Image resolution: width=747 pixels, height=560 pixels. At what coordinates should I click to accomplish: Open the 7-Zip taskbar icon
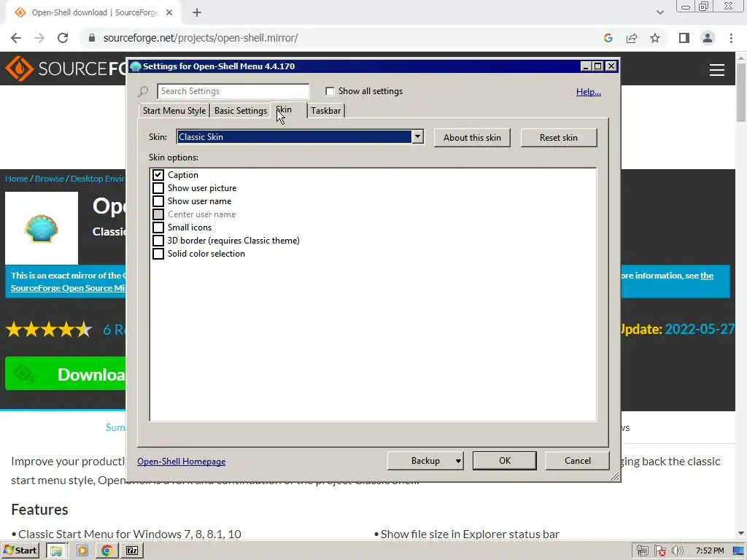pyautogui.click(x=132, y=551)
